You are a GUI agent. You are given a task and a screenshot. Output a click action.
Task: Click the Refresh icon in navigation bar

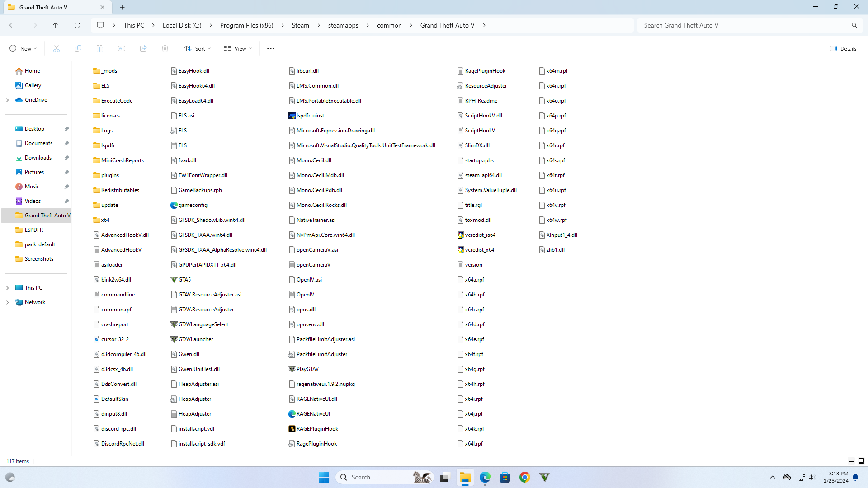click(x=77, y=25)
